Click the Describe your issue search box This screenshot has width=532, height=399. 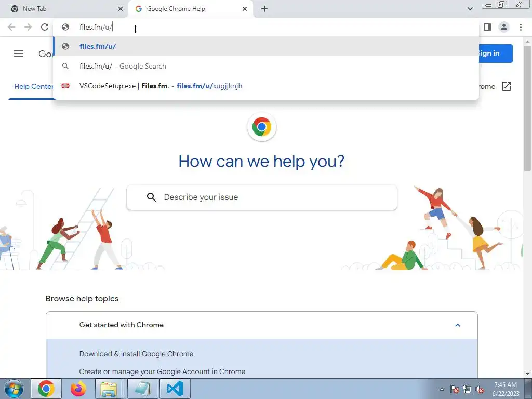(x=262, y=197)
